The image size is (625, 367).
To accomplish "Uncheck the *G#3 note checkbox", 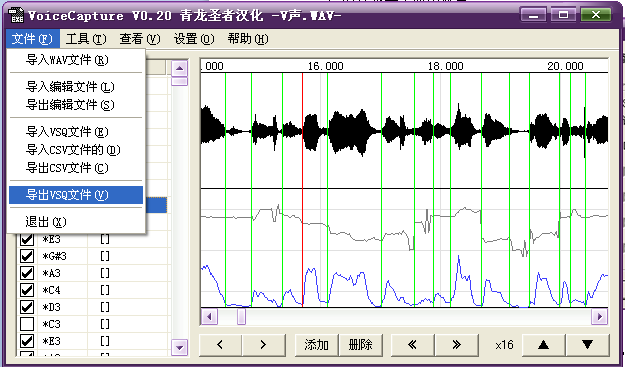I will coord(27,256).
